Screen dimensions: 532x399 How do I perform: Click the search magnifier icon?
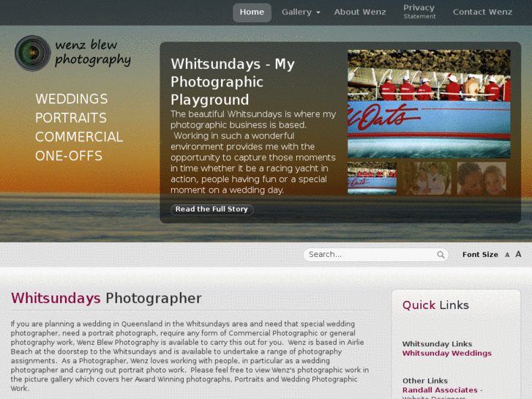coord(441,255)
